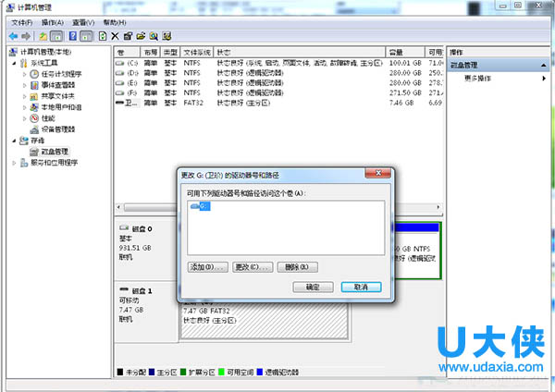
Task: Click the Refresh page icon in toolbar
Action: [x=103, y=36]
